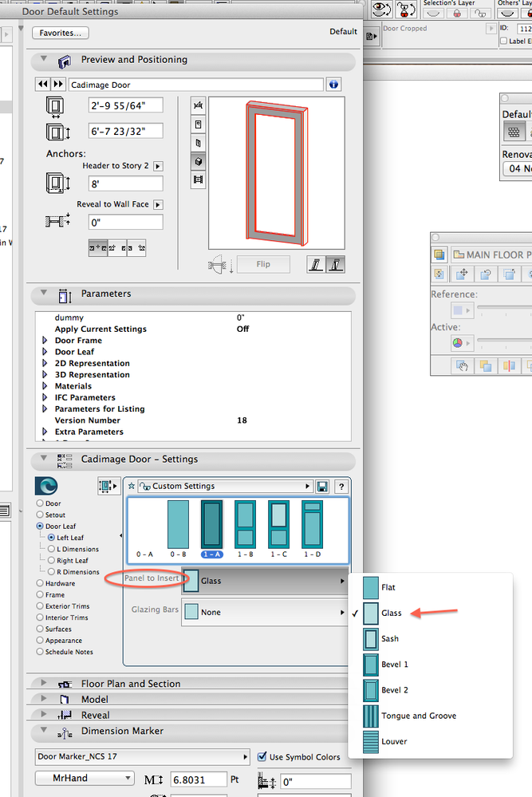Click the Favorites... button
Screen dimensions: 532x797
pyautogui.click(x=61, y=33)
